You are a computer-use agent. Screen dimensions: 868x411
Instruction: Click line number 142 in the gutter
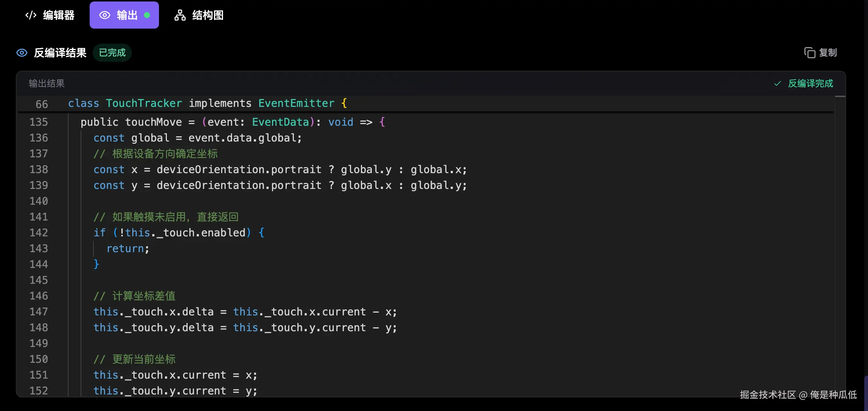pyautogui.click(x=39, y=233)
